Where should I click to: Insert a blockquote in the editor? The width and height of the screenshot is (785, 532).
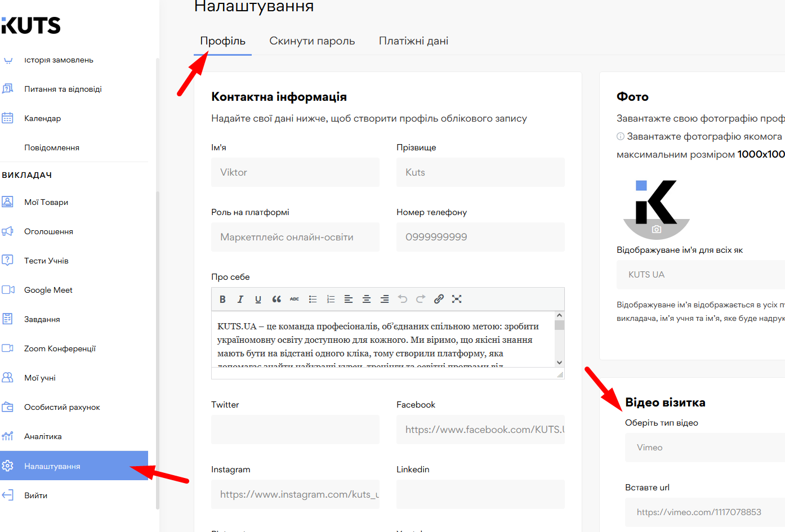tap(276, 299)
